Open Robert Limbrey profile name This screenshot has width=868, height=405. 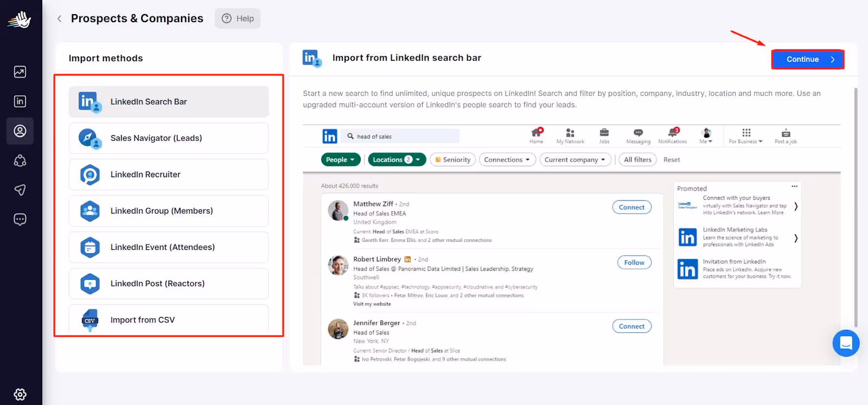tap(377, 259)
